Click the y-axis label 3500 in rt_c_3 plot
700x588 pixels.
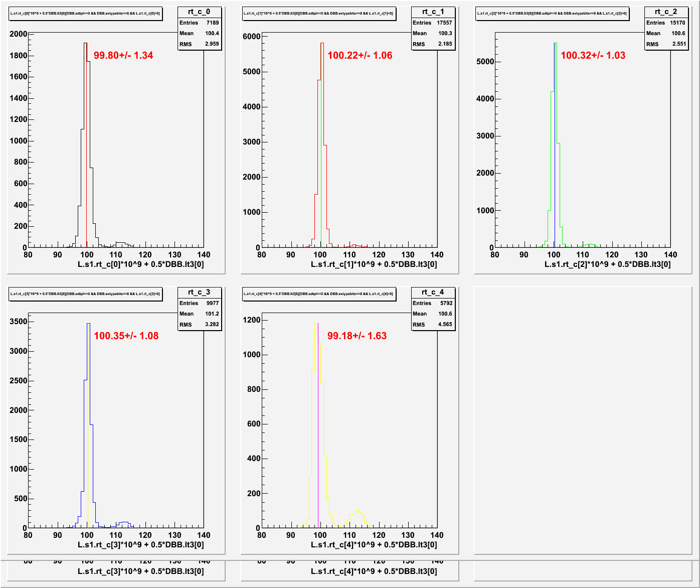18,322
